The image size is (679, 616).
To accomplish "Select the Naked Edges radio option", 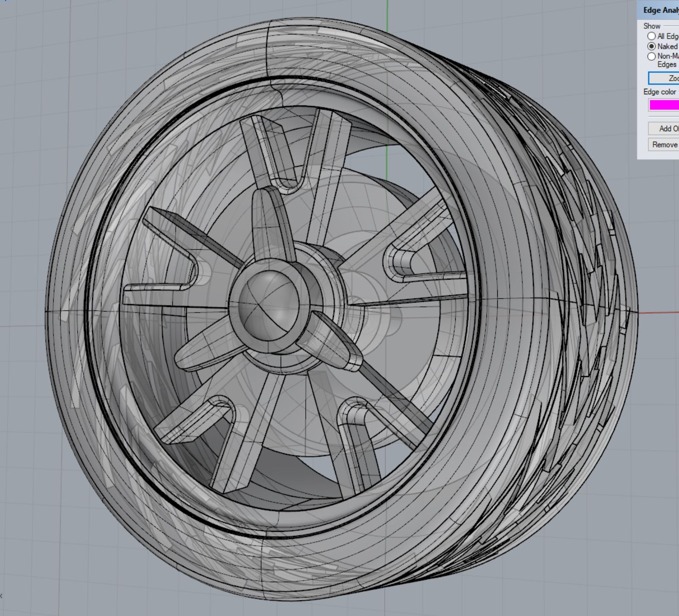I will coord(652,46).
